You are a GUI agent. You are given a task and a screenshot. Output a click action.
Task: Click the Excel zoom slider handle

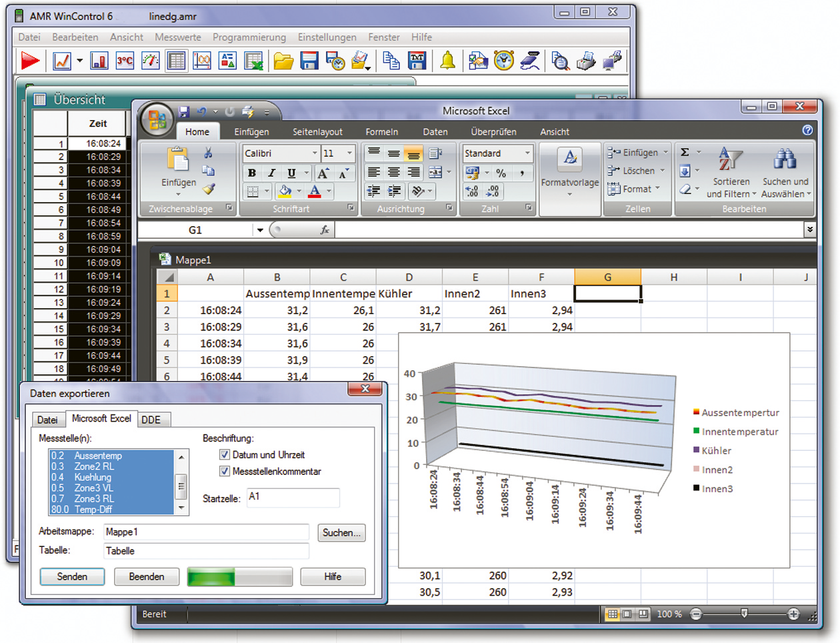click(745, 614)
